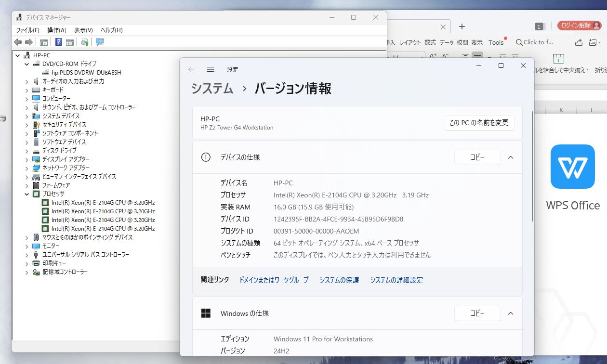Expand the ディスク ドライブ node
Image resolution: width=607 pixels, height=364 pixels.
[x=27, y=151]
